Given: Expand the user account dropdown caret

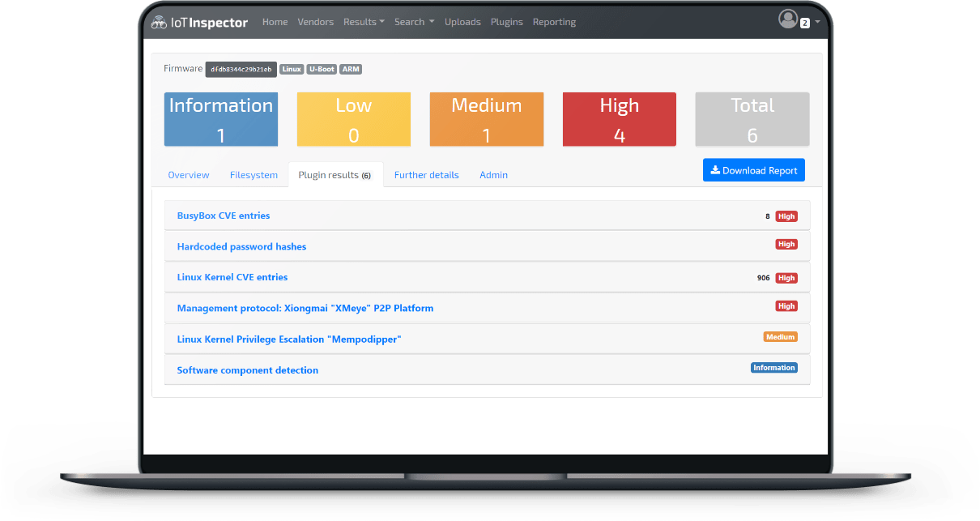Looking at the screenshot, I should tap(817, 22).
